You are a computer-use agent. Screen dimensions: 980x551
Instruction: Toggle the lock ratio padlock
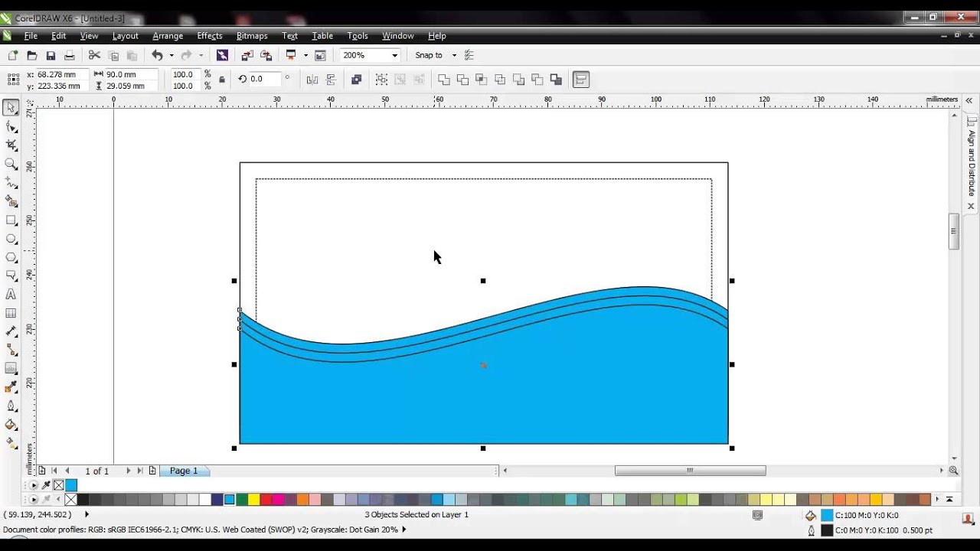[x=222, y=80]
